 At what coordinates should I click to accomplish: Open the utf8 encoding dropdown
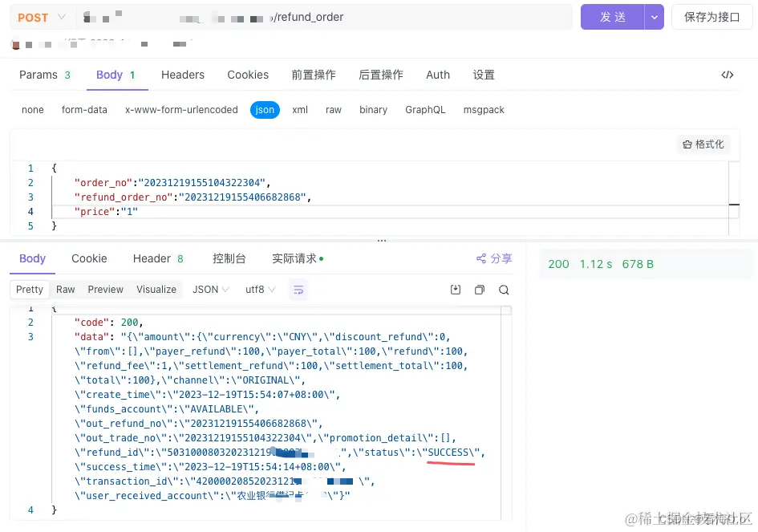point(260,289)
